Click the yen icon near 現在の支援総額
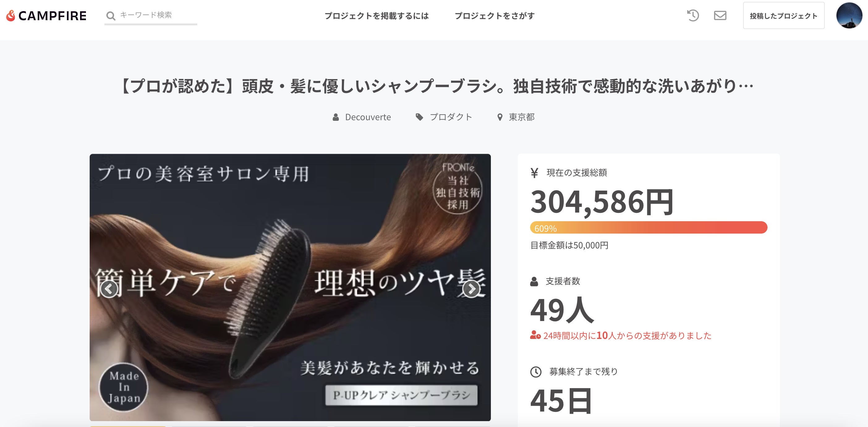 click(534, 173)
